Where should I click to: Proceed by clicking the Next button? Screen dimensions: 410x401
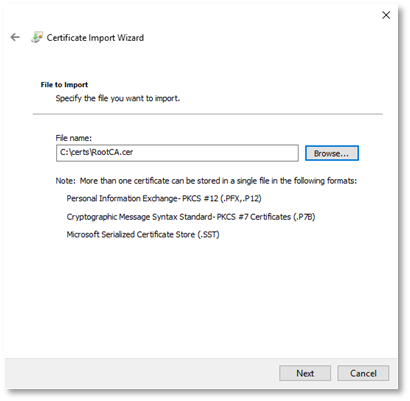click(305, 373)
